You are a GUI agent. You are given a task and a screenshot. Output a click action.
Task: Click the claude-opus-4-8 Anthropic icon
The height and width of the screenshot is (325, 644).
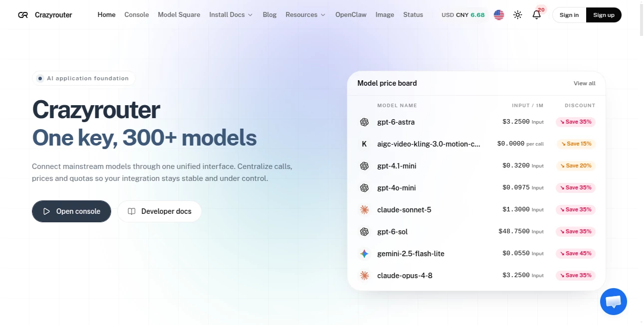click(364, 276)
